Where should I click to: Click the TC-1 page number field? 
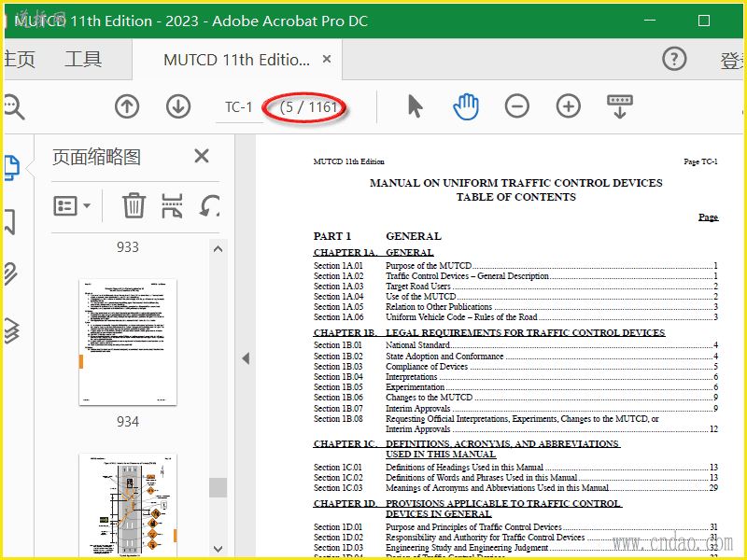(x=239, y=107)
